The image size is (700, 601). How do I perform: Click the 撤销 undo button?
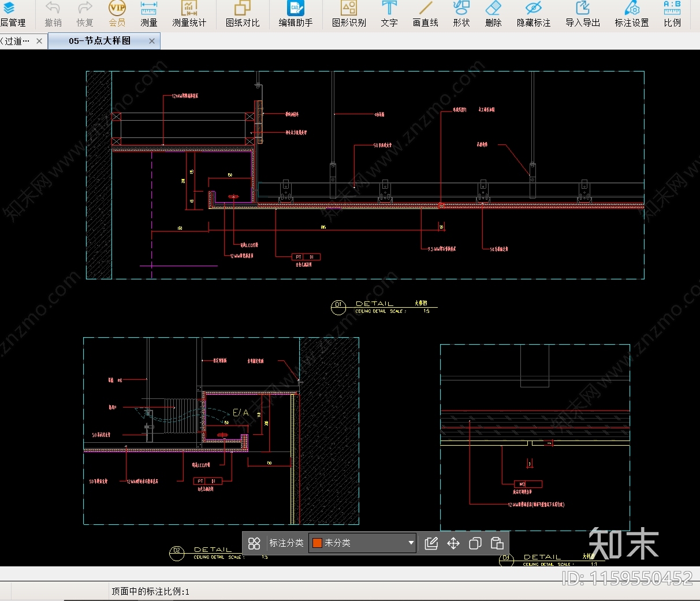pos(53,14)
